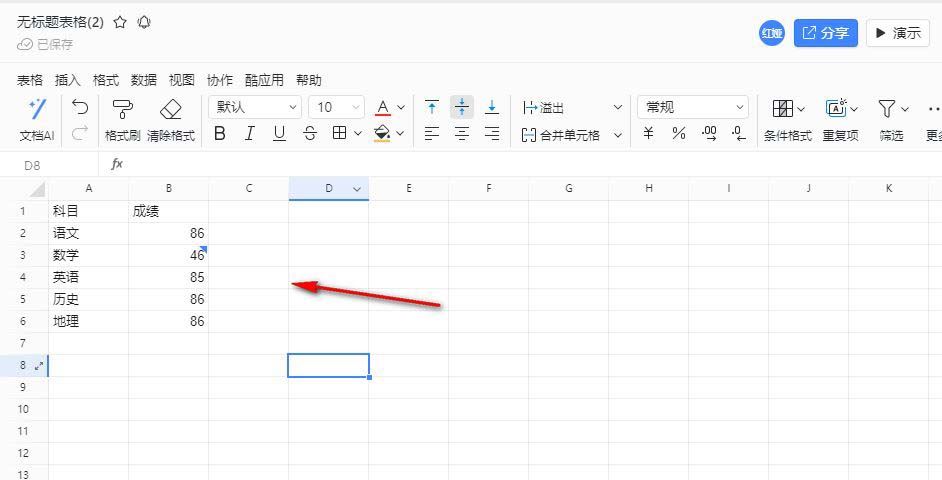
Task: Toggle strikethrough formatting
Action: tap(309, 133)
